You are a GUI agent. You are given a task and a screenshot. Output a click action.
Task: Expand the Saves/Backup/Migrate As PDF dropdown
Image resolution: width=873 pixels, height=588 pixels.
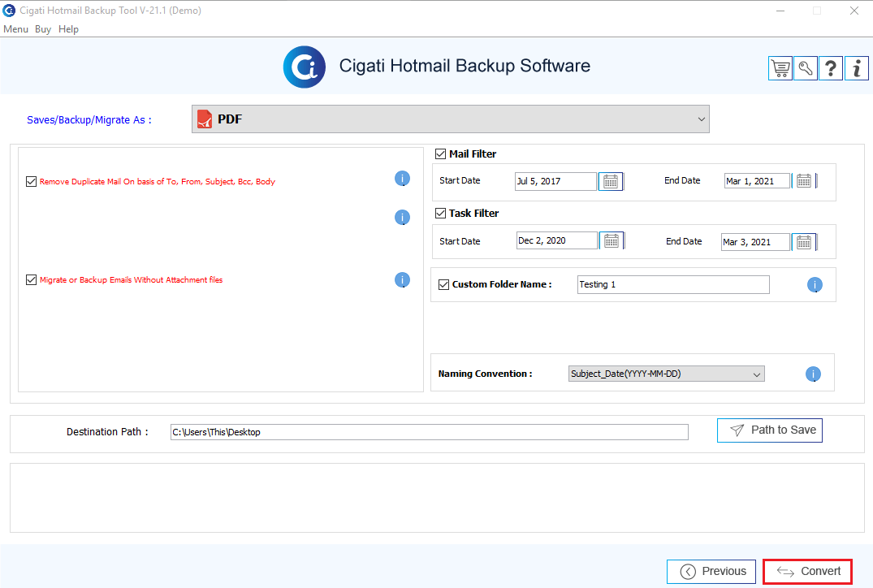pos(451,119)
